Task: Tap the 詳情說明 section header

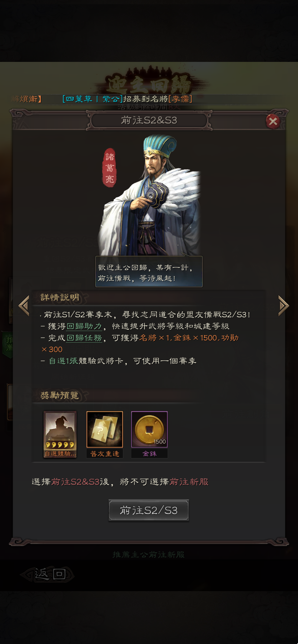Action: point(60,297)
